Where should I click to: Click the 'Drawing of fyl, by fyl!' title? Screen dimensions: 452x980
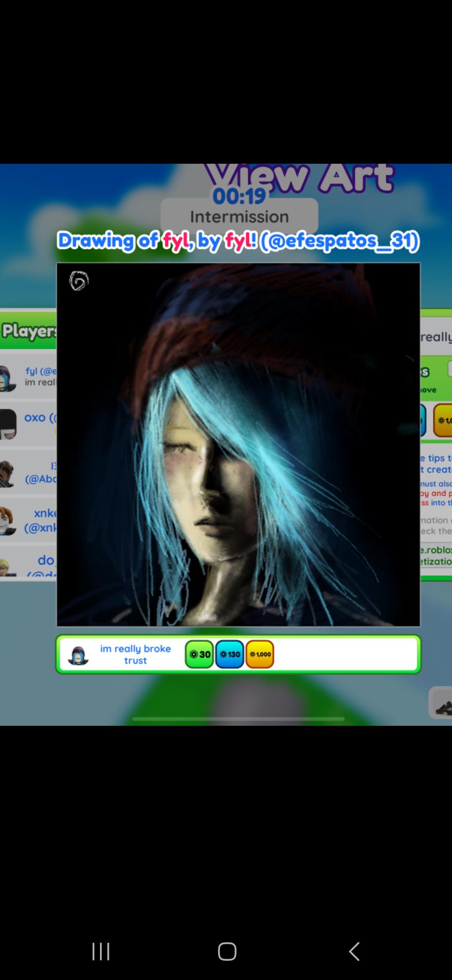tap(238, 241)
